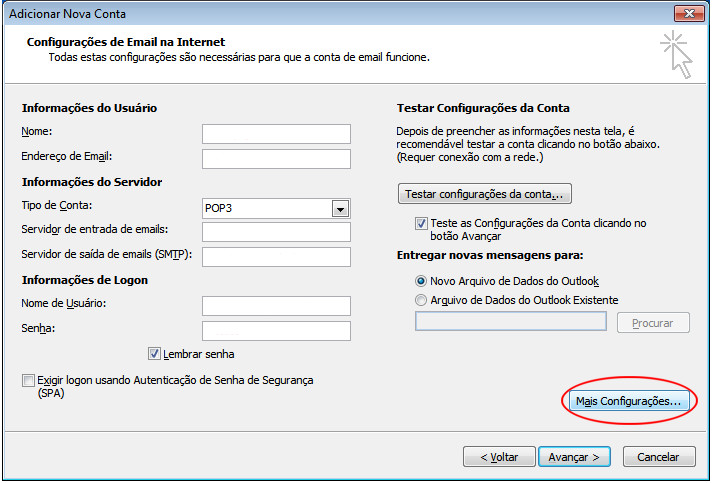Click the Nome text field

click(x=276, y=134)
